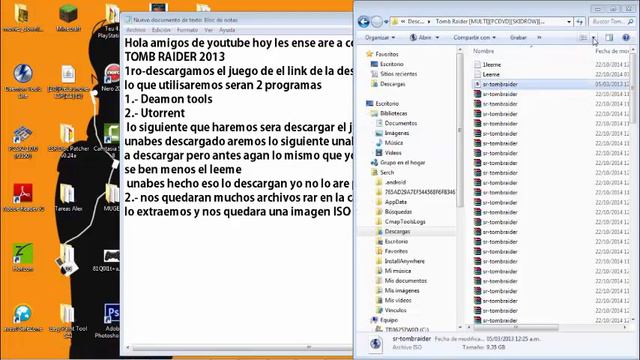The image size is (640, 360).
Task: Select the Horizon desktop shortcut
Action: tap(23, 257)
